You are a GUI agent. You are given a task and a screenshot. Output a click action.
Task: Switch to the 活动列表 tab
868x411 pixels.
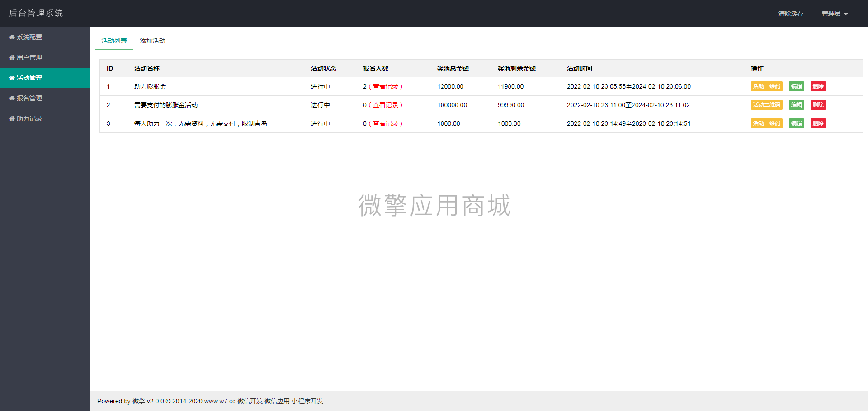[114, 41]
